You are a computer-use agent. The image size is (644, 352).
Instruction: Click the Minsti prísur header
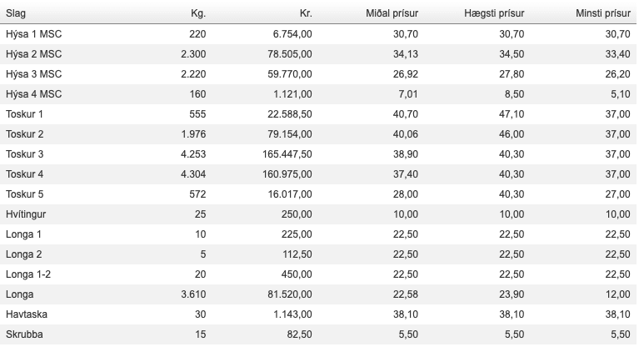(x=602, y=13)
